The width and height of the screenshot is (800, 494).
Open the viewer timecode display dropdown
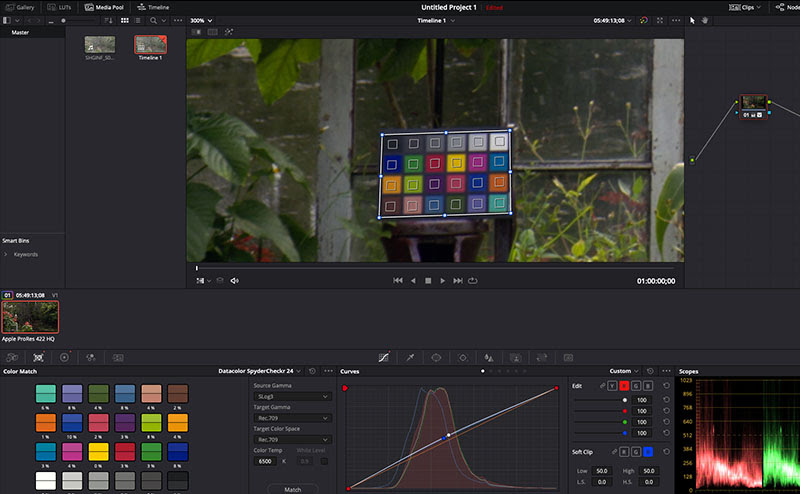click(x=612, y=20)
